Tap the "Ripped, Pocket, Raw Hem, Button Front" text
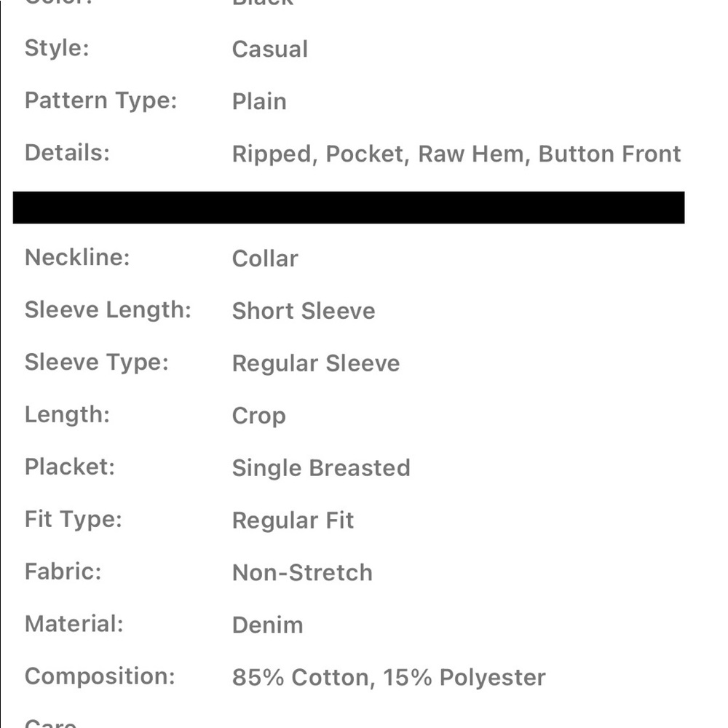Viewport: 728px width, 728px height. [x=456, y=154]
